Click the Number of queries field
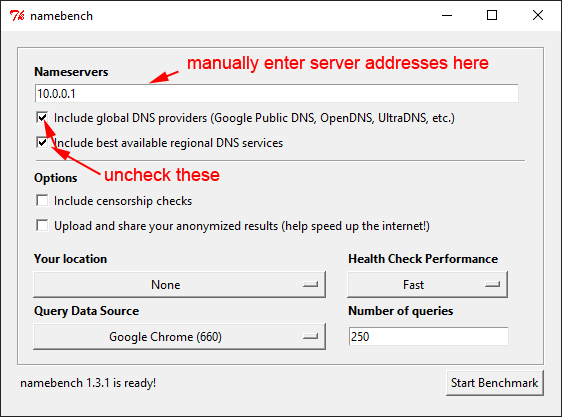Image resolution: width=562 pixels, height=417 pixels. point(428,336)
